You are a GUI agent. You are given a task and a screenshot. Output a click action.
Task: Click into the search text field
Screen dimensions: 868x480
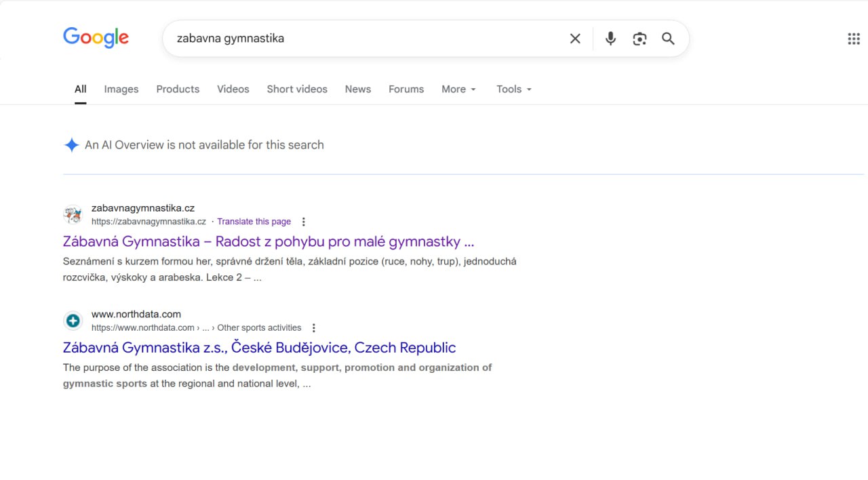(366, 39)
